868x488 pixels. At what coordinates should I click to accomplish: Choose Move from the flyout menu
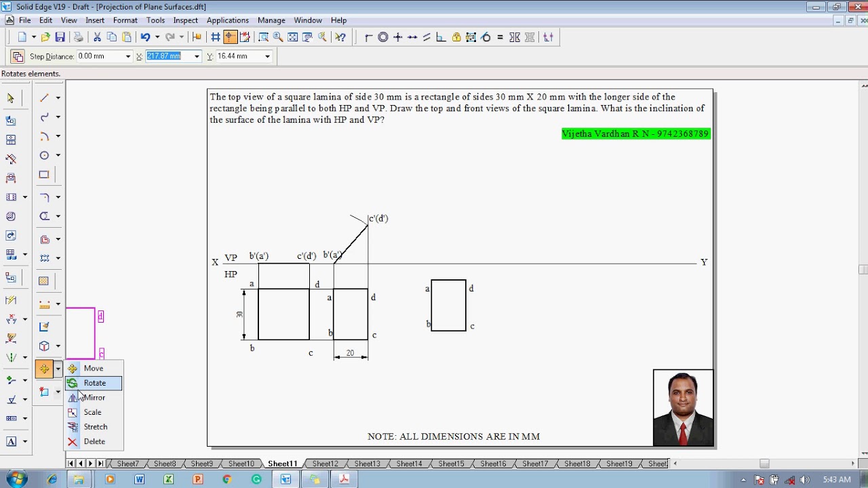[x=94, y=368]
